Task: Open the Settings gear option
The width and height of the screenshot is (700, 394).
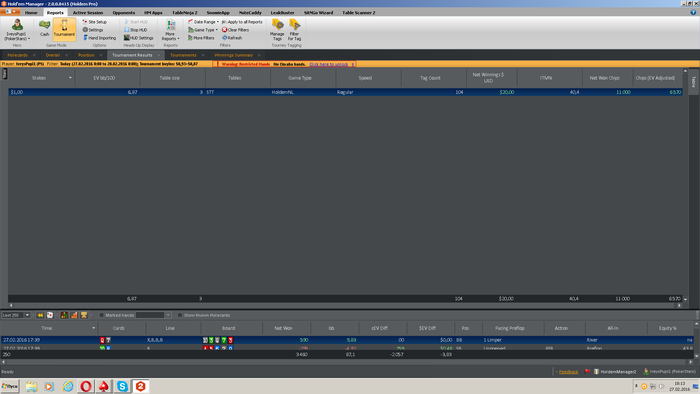Action: tap(93, 30)
